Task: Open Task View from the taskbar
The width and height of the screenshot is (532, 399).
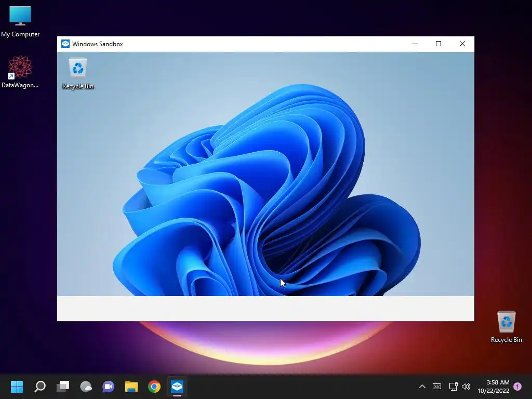Action: coord(63,386)
